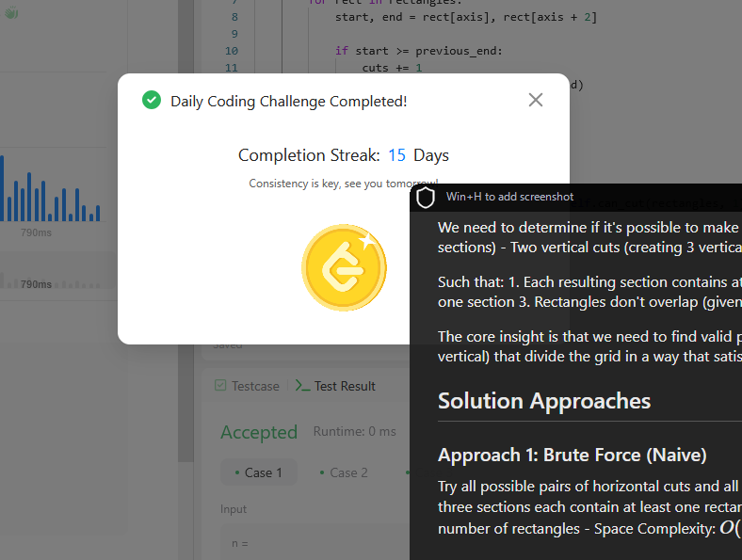Click the clapping hands icon
Image resolution: width=742 pixels, height=560 pixels.
pos(11,13)
